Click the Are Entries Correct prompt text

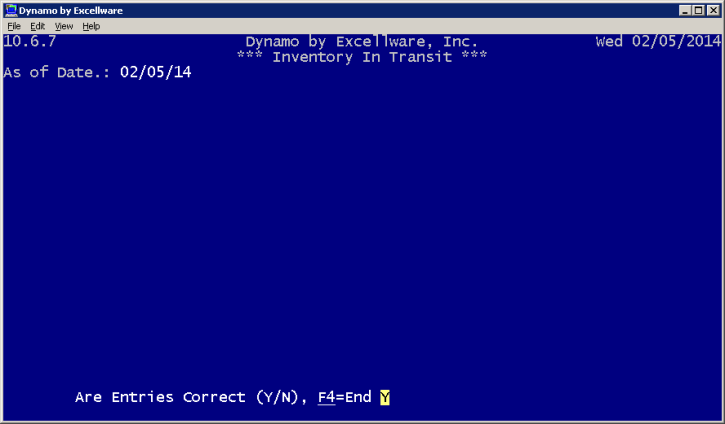click(x=160, y=398)
